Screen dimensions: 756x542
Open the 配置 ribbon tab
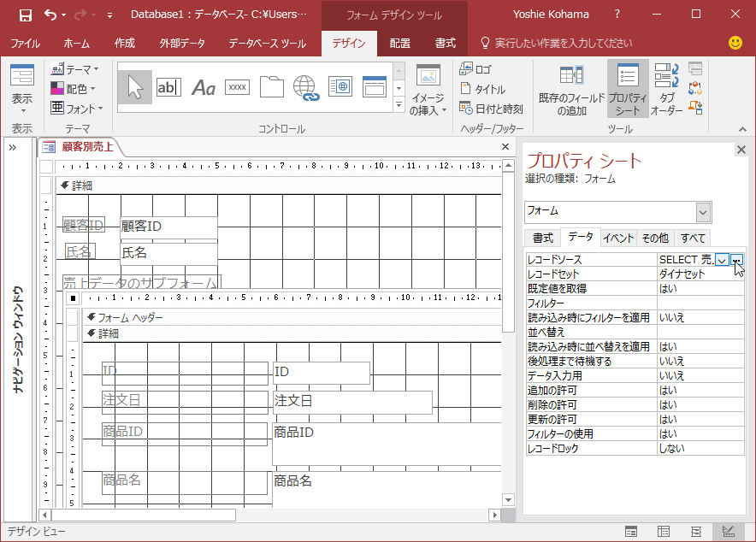coord(399,44)
